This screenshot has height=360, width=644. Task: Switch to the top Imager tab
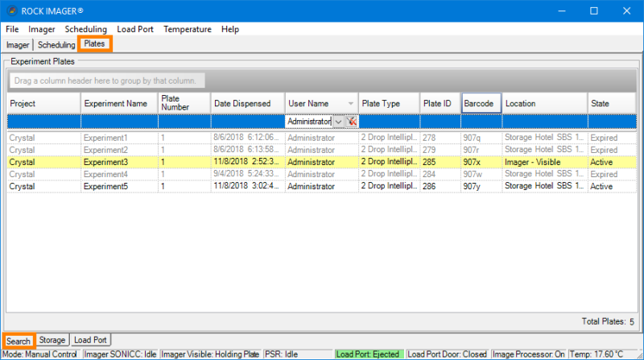[x=18, y=45]
